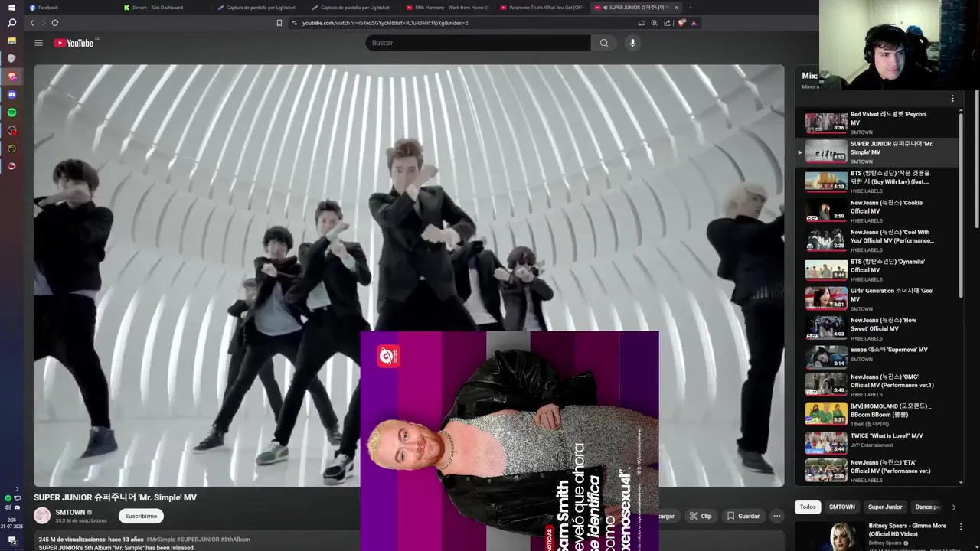This screenshot has width=980, height=551.
Task: Open more actions three-dot button under video
Action: [x=776, y=516]
